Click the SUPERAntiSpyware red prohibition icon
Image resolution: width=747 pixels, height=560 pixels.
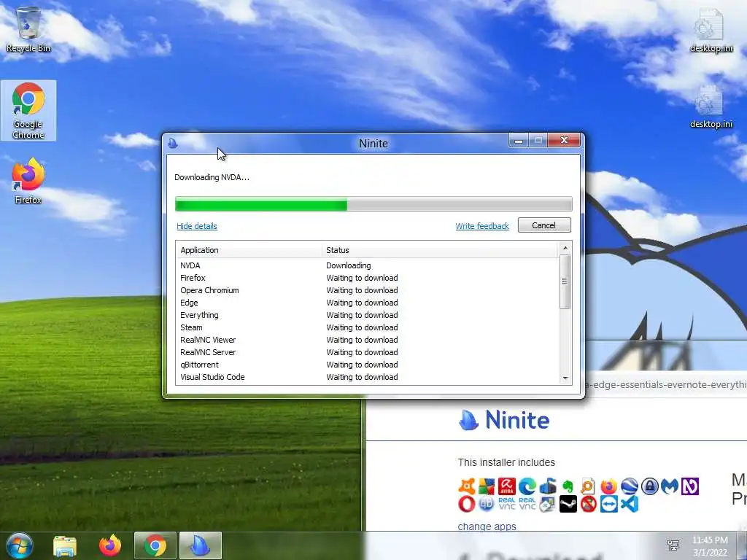point(589,504)
